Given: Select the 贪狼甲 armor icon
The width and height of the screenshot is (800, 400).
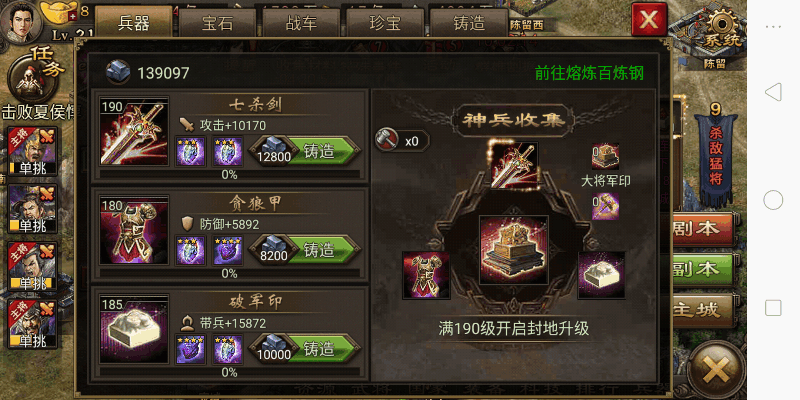Looking at the screenshot, I should pyautogui.click(x=135, y=232).
